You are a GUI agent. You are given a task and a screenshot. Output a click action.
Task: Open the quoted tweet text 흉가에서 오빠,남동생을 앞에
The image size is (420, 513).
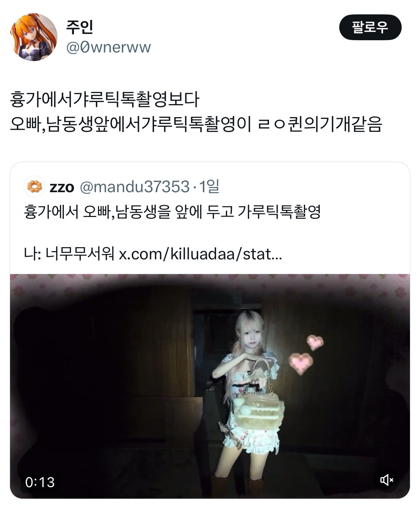(x=172, y=212)
